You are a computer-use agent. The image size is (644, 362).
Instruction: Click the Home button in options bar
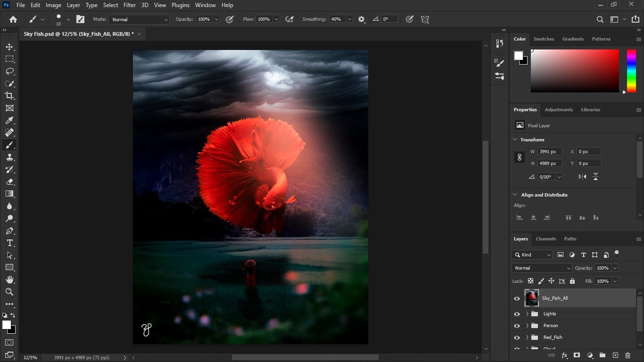click(x=13, y=19)
